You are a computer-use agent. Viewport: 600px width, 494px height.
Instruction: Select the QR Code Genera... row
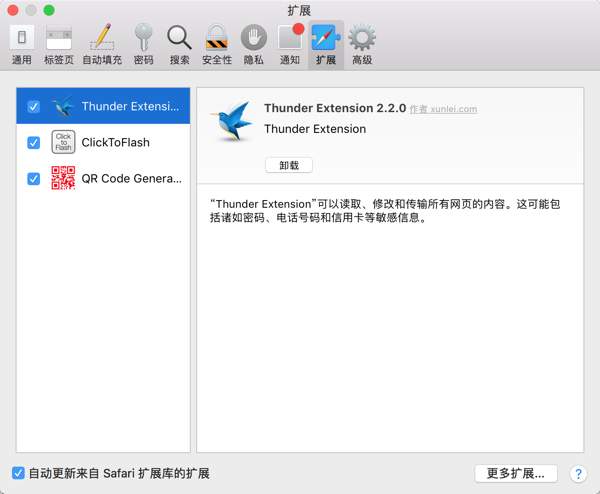click(x=103, y=178)
